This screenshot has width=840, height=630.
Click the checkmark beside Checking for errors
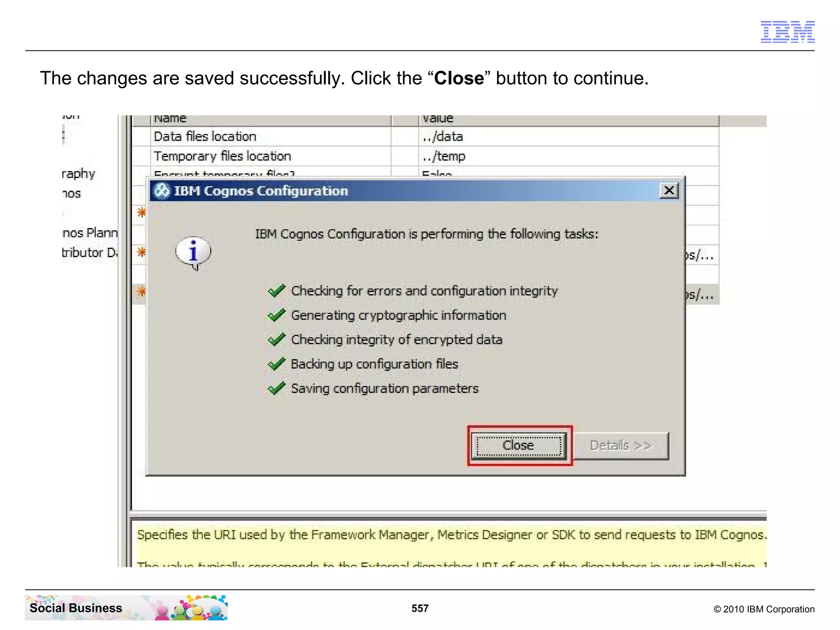click(276, 291)
